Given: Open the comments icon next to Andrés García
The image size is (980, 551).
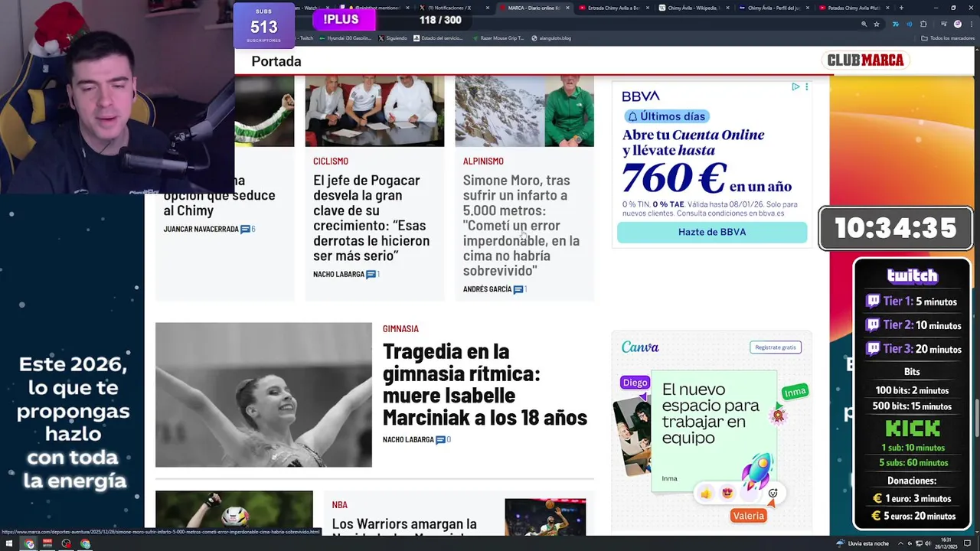Looking at the screenshot, I should click(x=518, y=289).
